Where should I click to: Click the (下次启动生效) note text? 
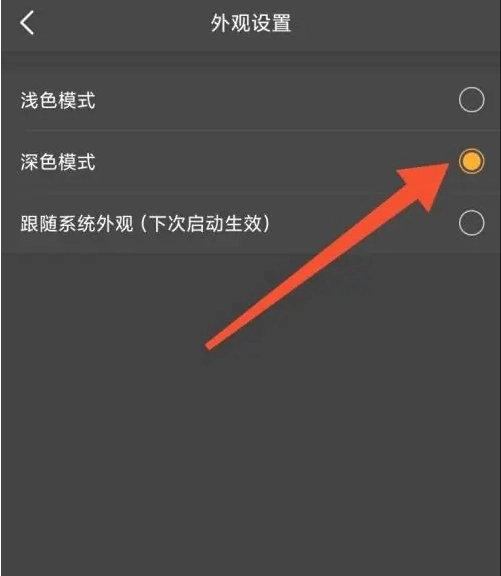[x=205, y=223]
